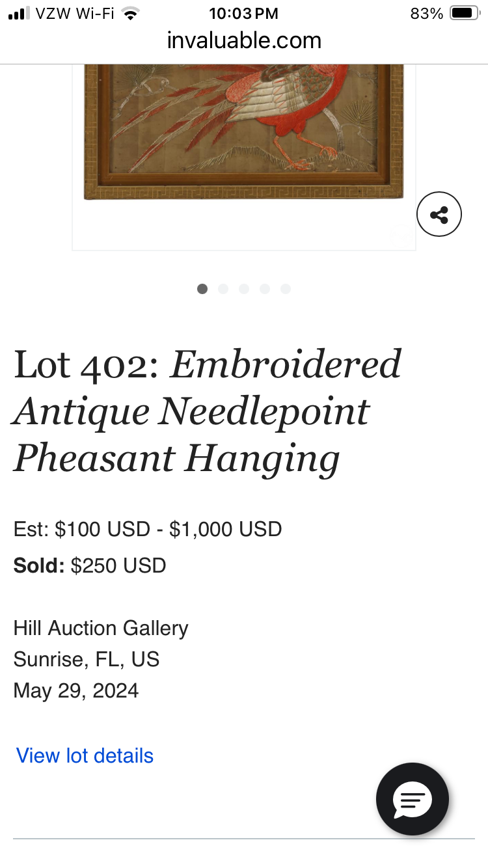
Task: Tap the estimate price range text
Action: (x=148, y=529)
